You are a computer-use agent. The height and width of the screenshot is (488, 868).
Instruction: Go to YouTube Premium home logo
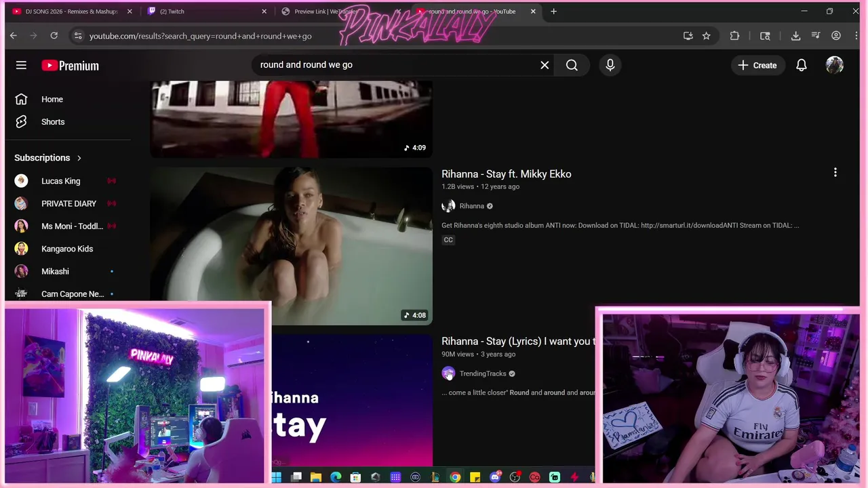pyautogui.click(x=70, y=66)
